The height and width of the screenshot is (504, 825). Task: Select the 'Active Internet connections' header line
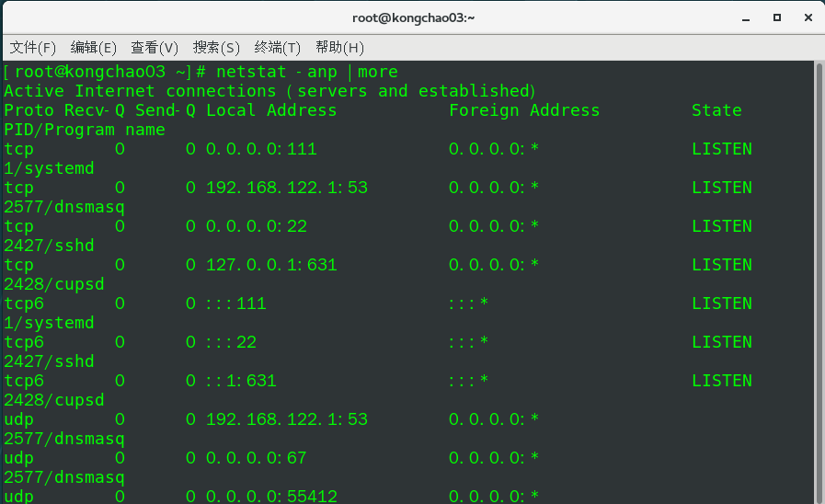pos(269,91)
